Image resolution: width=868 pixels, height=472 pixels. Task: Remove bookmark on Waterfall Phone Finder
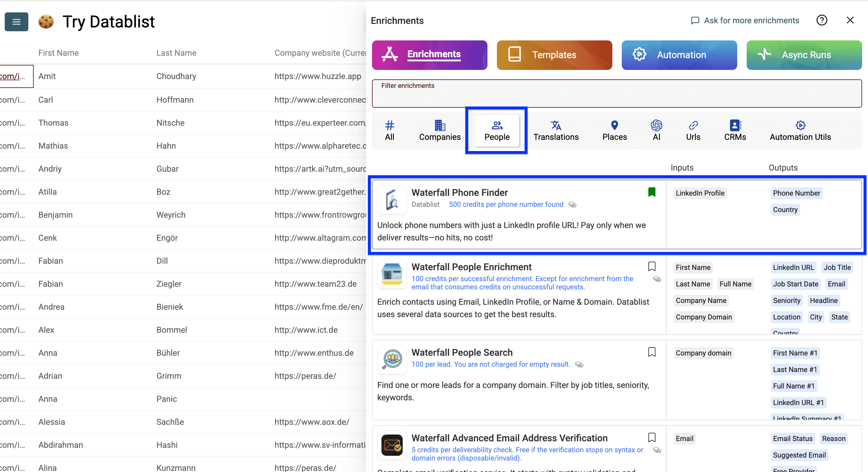[651, 192]
